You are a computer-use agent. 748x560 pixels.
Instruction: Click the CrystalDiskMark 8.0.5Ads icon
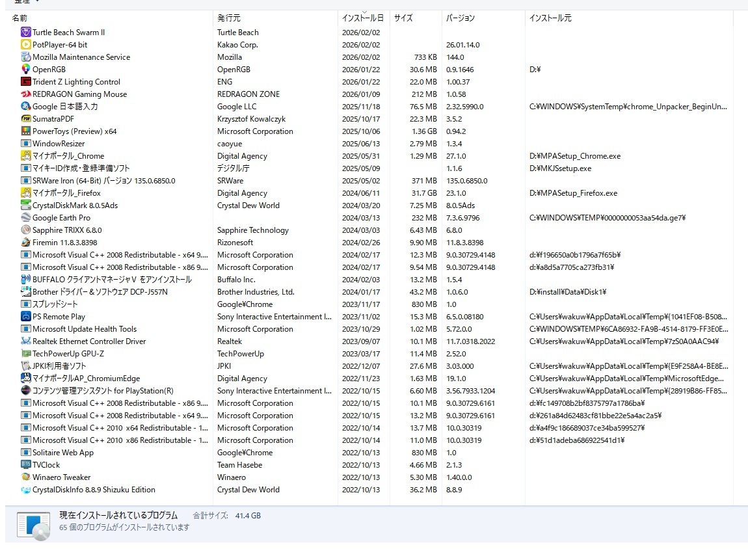coord(26,206)
